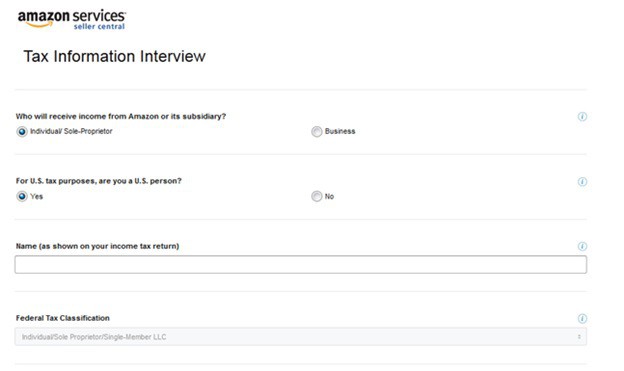
Task: Click the 'seller central' text under logo
Action: tap(99, 27)
